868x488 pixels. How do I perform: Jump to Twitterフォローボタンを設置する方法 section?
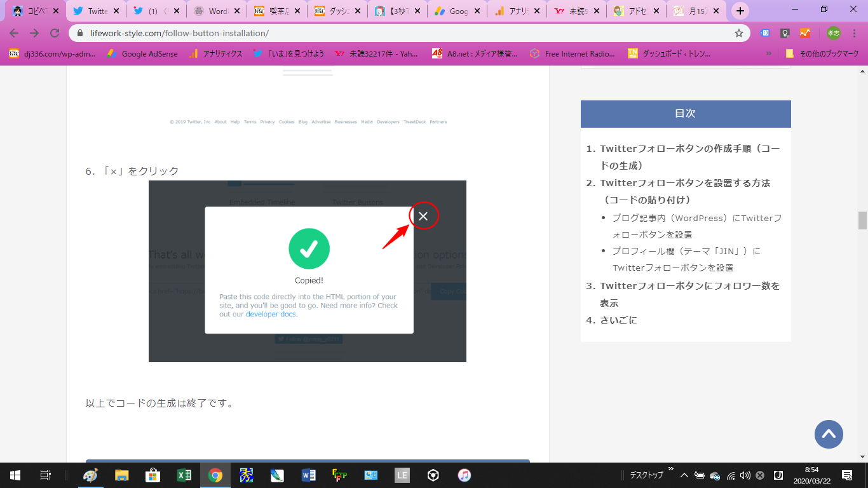pos(685,191)
